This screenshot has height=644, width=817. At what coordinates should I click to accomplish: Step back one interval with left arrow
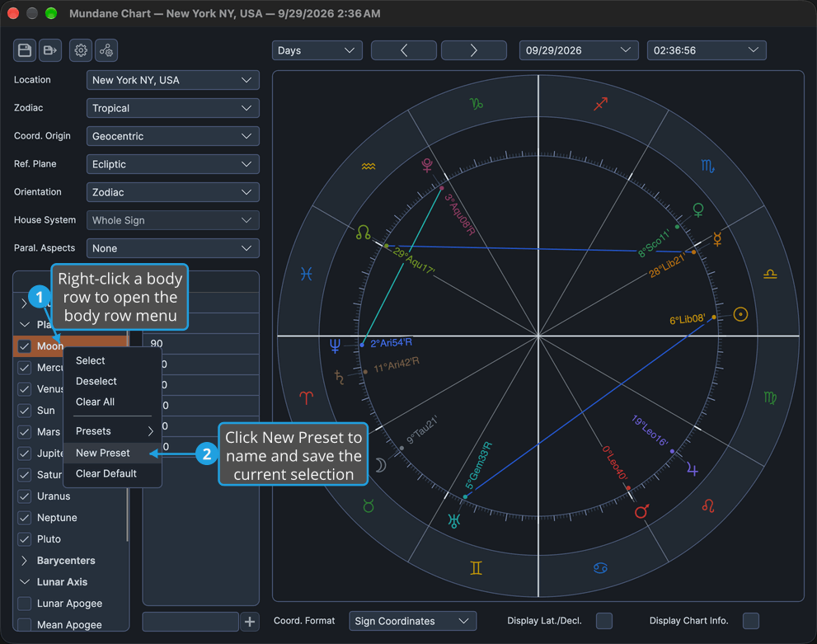[404, 50]
